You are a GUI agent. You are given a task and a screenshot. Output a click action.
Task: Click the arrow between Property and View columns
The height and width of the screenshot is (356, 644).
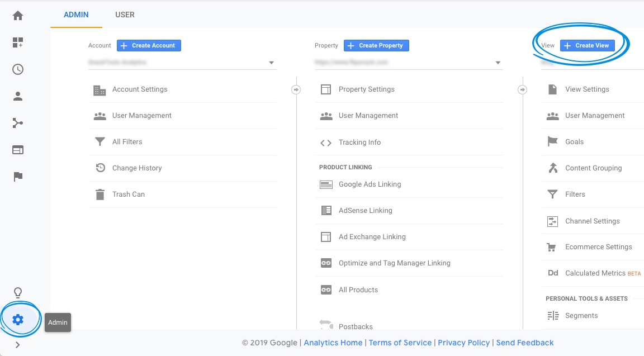(522, 89)
